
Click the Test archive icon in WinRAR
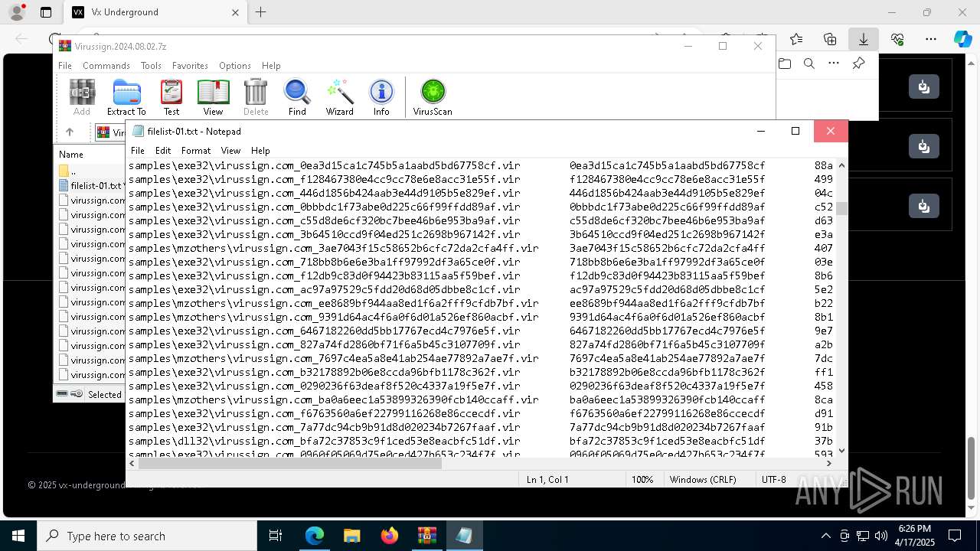point(171,97)
